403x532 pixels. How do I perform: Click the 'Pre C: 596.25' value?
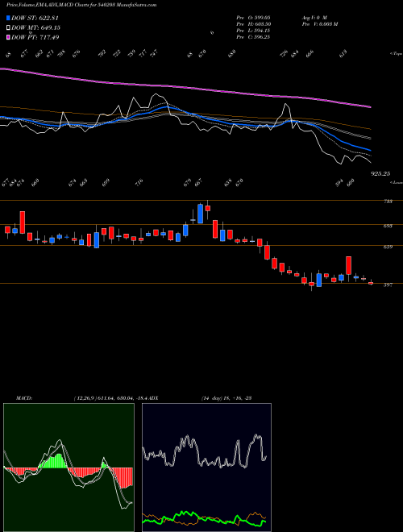tap(253, 37)
